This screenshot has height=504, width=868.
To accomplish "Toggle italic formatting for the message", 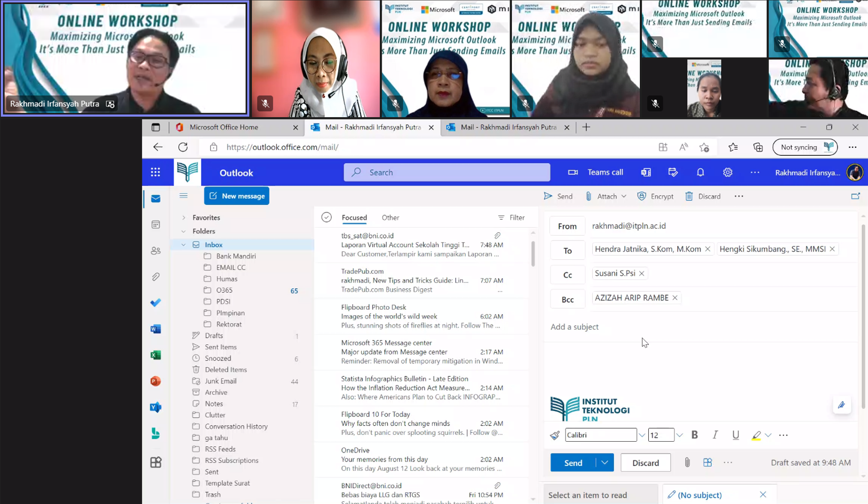I will (x=715, y=435).
